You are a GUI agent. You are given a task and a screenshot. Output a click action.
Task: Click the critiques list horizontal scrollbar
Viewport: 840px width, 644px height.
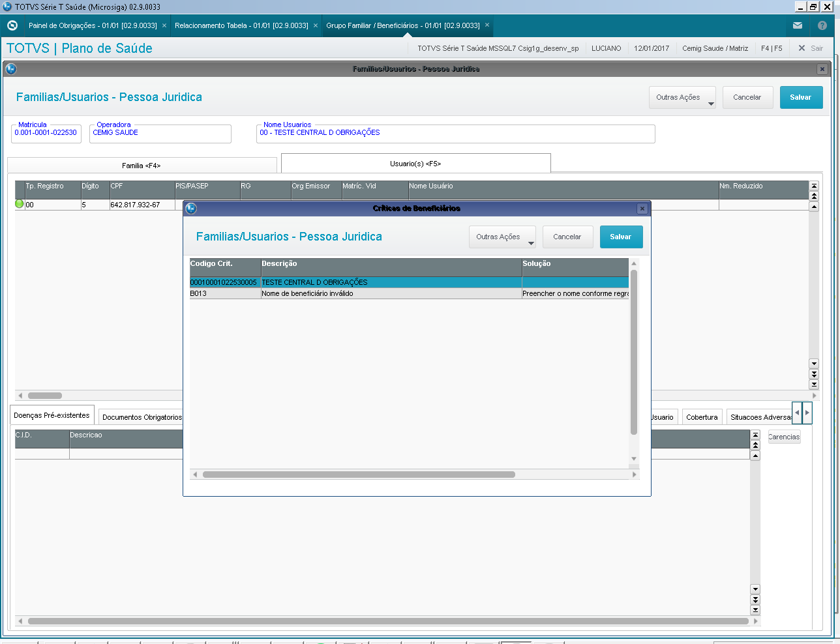point(359,475)
